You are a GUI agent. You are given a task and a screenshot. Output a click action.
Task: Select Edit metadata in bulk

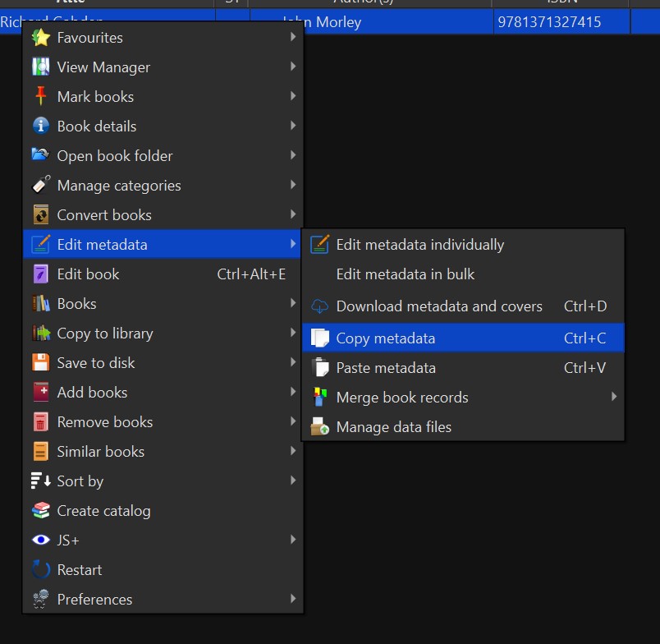pyautogui.click(x=406, y=274)
